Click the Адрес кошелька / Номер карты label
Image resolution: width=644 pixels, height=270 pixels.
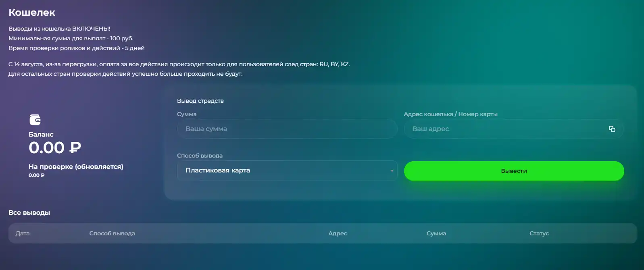pyautogui.click(x=450, y=114)
